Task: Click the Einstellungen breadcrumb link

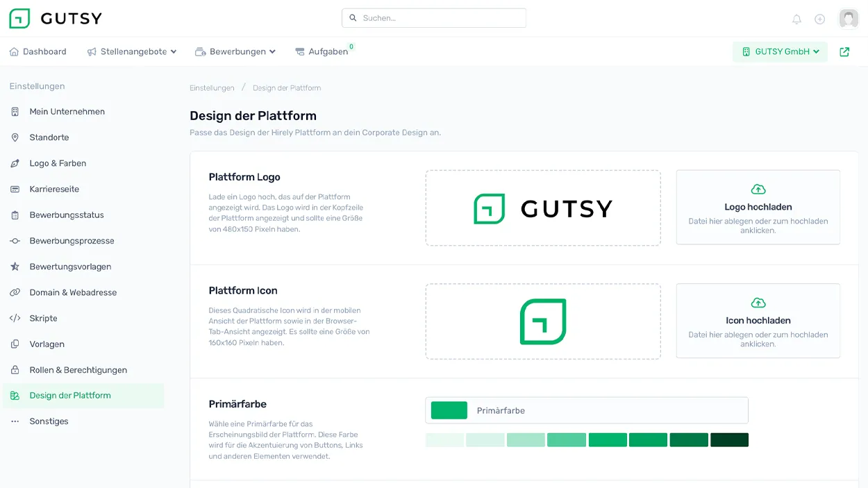Action: tap(212, 88)
